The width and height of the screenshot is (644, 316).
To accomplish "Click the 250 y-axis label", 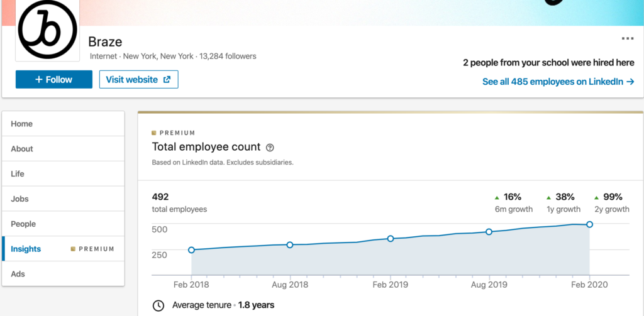I will [x=160, y=255].
